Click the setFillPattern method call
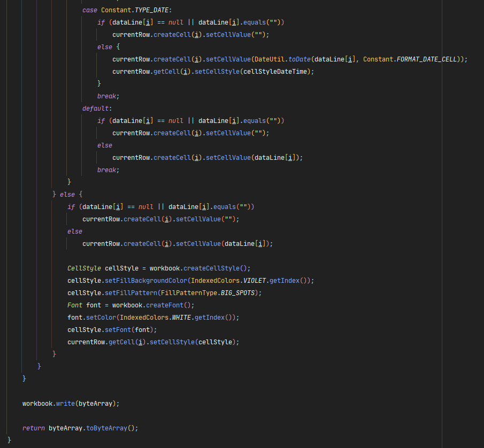 [131, 293]
